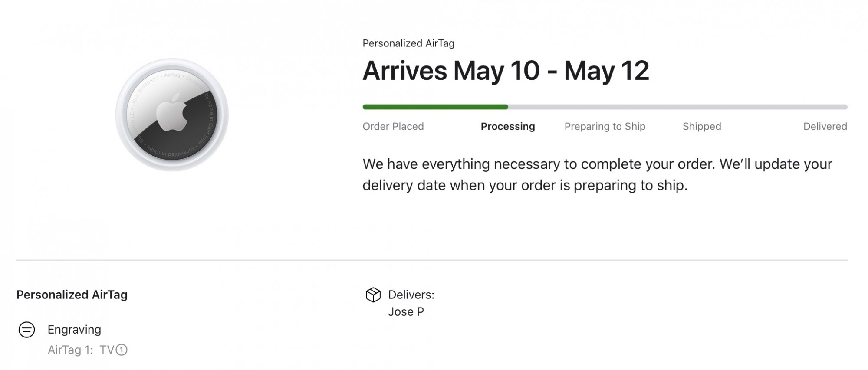Click the order status description paragraph

[x=597, y=175]
